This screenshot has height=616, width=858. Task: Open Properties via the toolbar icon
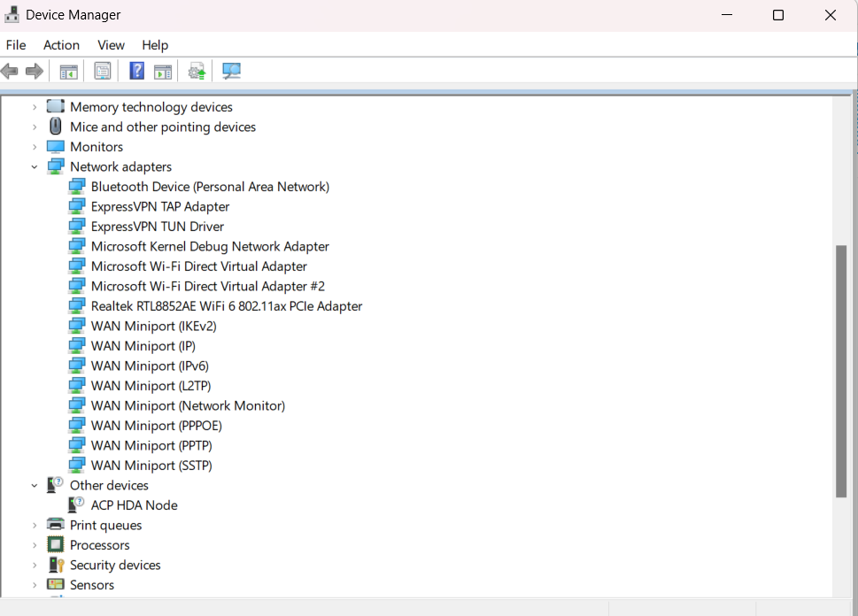[102, 71]
